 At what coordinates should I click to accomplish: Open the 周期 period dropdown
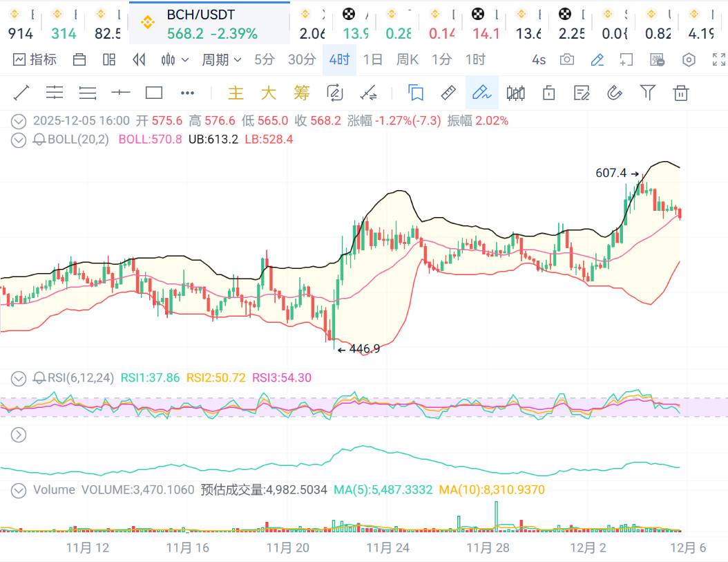pos(221,60)
